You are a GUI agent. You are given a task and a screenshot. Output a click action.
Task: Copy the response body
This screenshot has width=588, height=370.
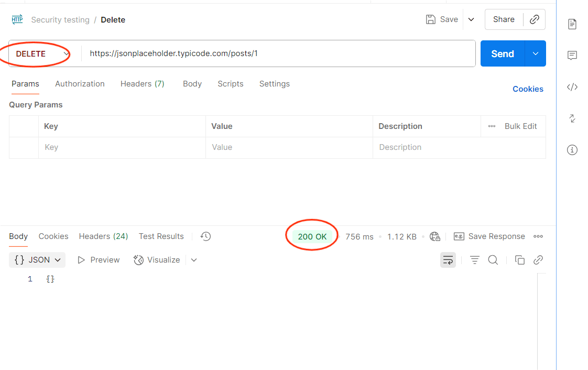(x=519, y=259)
